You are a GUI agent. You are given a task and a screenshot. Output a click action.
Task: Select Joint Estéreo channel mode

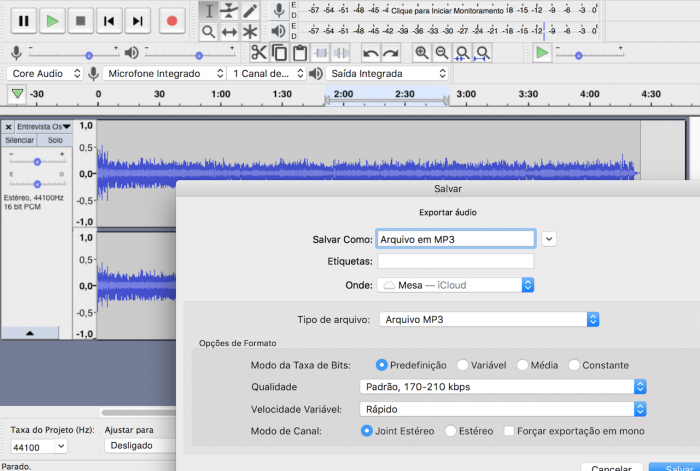pyautogui.click(x=366, y=431)
